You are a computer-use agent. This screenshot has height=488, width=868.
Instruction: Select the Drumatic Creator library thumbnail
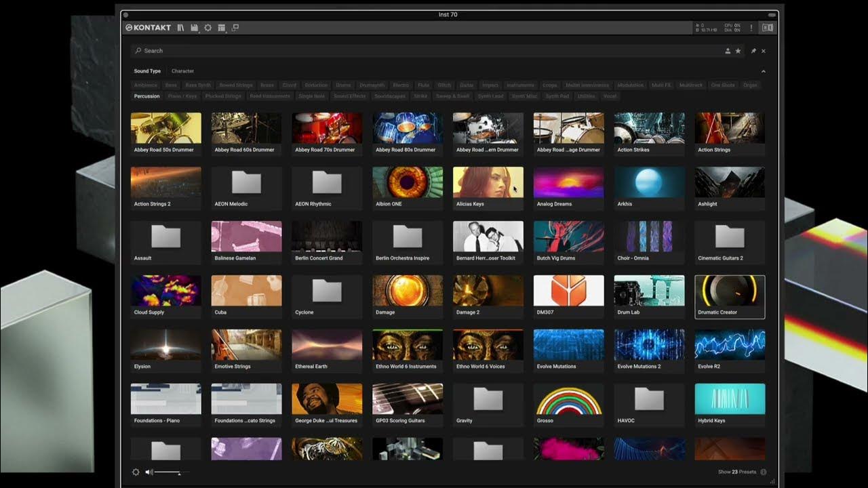pos(730,291)
